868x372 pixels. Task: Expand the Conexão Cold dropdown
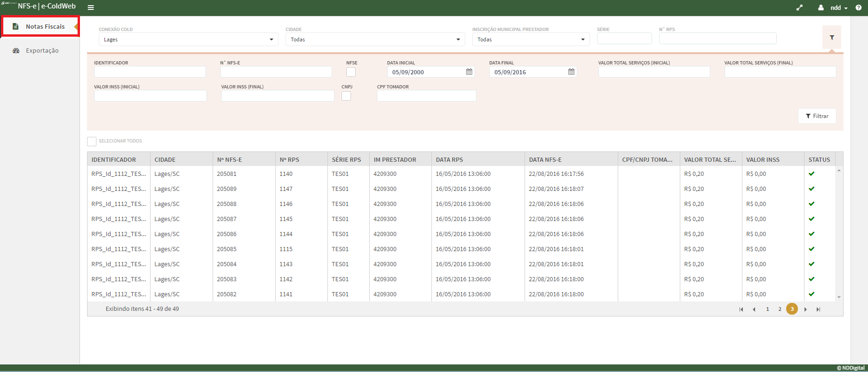188,40
